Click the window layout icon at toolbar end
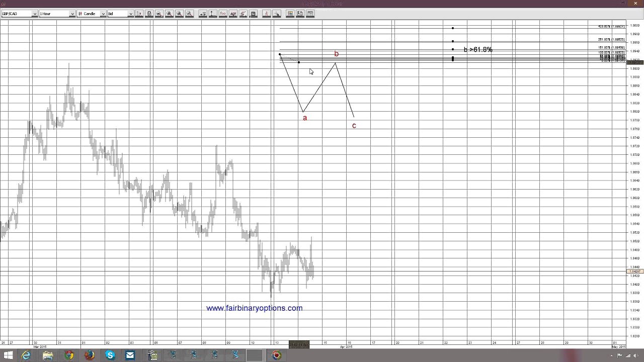Viewport: 644px width, 362px height. [x=310, y=14]
